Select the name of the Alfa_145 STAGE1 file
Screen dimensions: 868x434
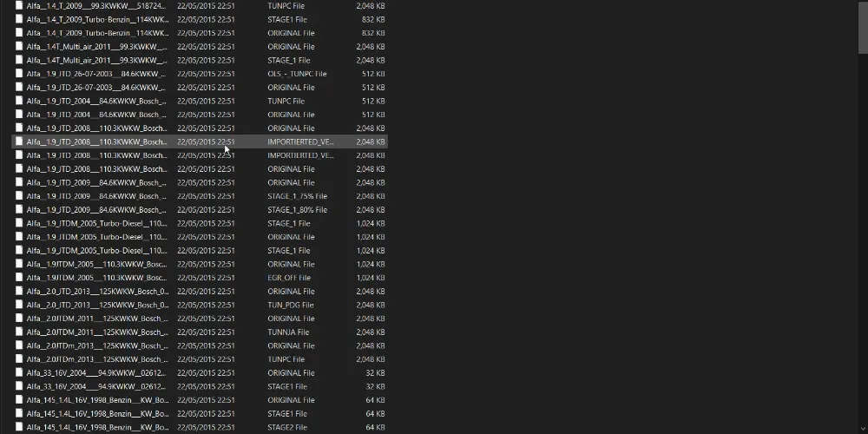[x=97, y=413]
